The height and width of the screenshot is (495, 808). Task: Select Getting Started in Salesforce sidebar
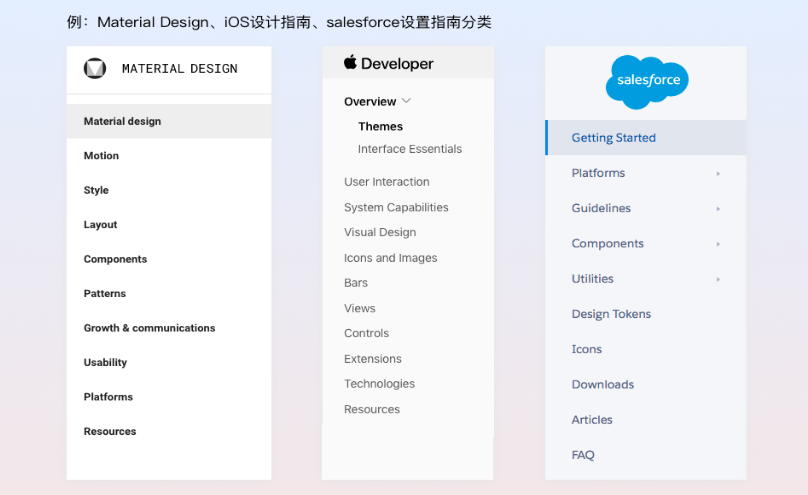(646, 138)
